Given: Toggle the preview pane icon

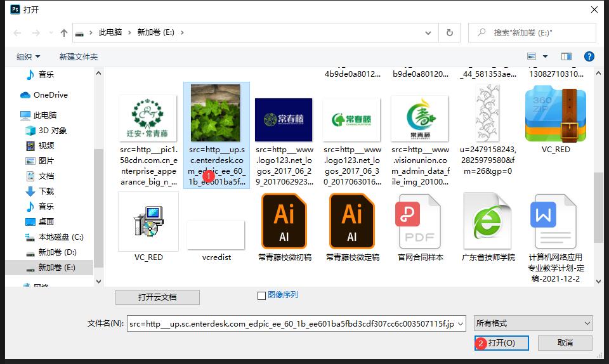Looking at the screenshot, I should click(566, 56).
